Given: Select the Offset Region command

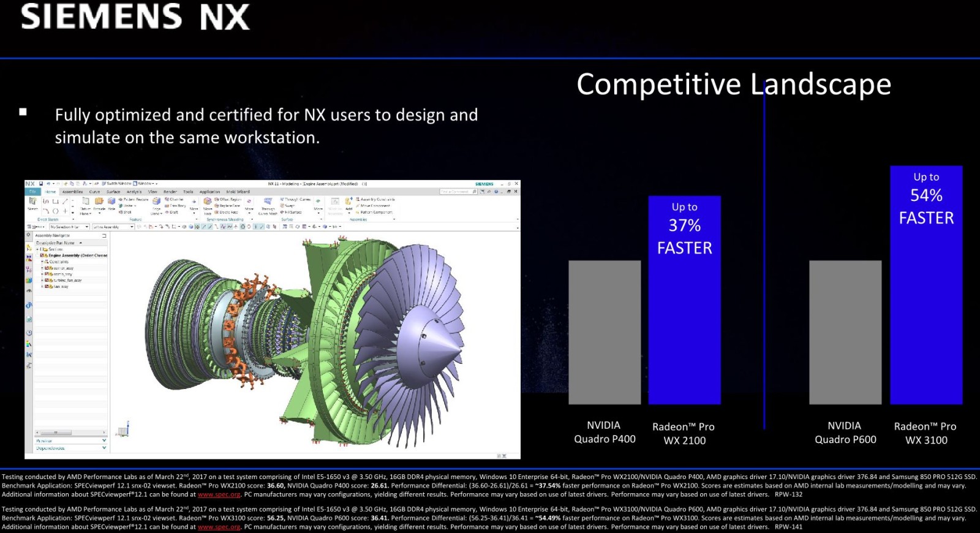Looking at the screenshot, I should click(x=228, y=199).
